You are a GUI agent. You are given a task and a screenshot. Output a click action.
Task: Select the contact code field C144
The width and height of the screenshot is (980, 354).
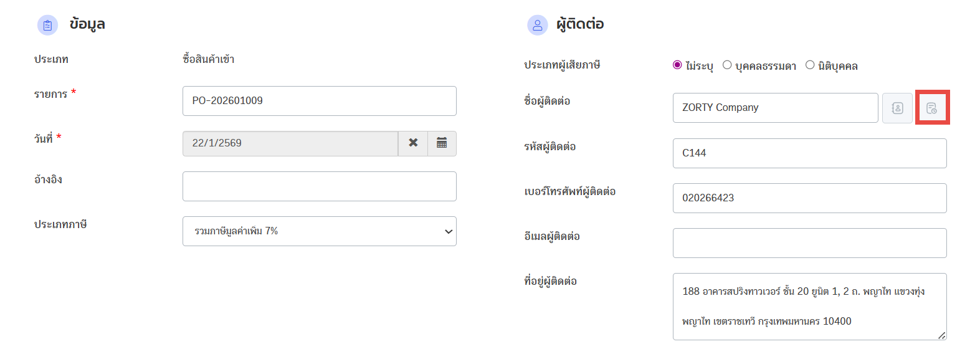pyautogui.click(x=809, y=153)
